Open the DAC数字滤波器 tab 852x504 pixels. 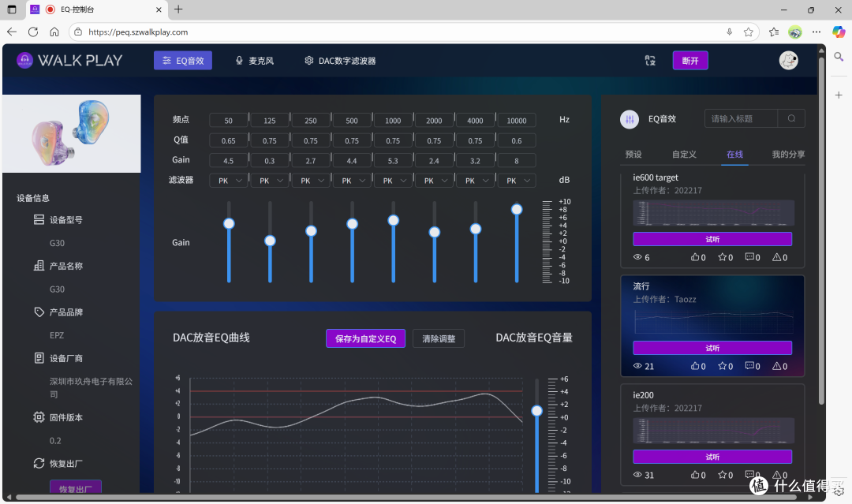tap(340, 61)
